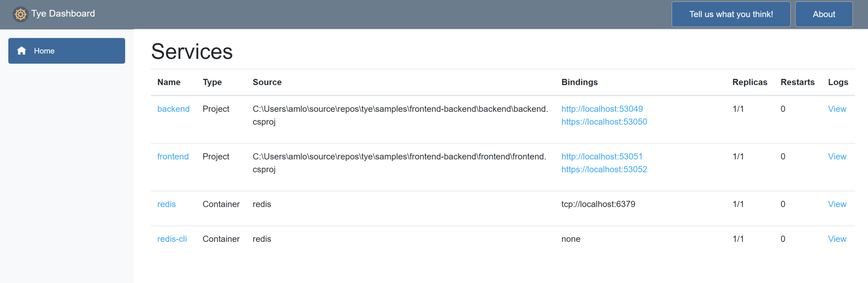Click the Tye Dashboard title text

pyautogui.click(x=63, y=13)
